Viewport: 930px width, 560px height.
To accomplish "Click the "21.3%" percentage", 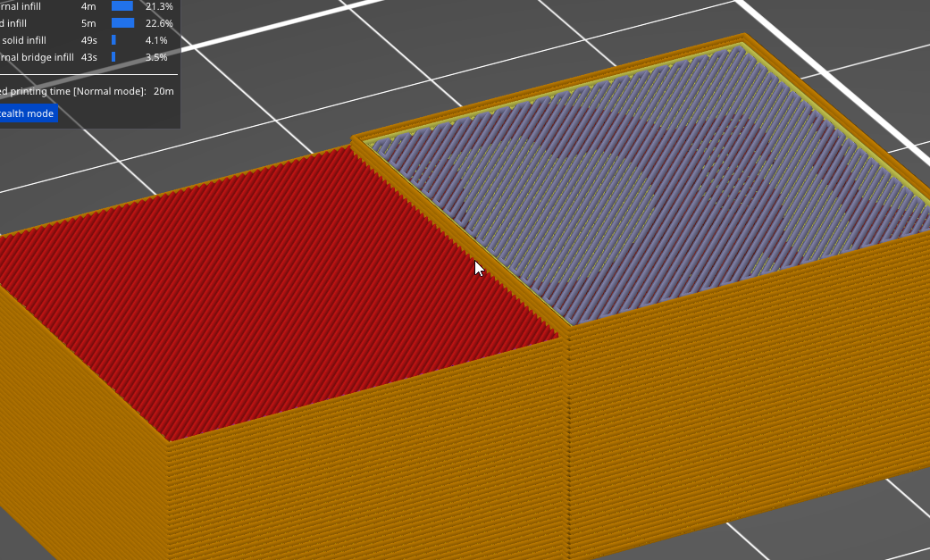I will [159, 6].
